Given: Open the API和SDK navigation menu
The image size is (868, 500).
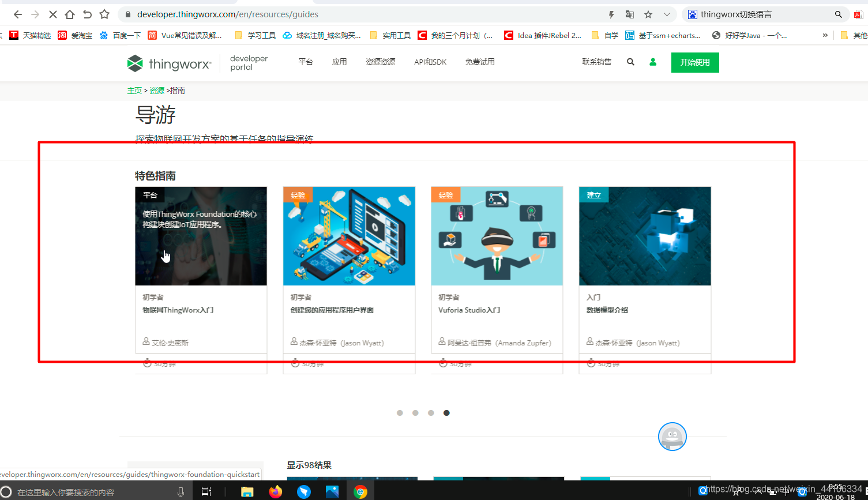Looking at the screenshot, I should 430,62.
